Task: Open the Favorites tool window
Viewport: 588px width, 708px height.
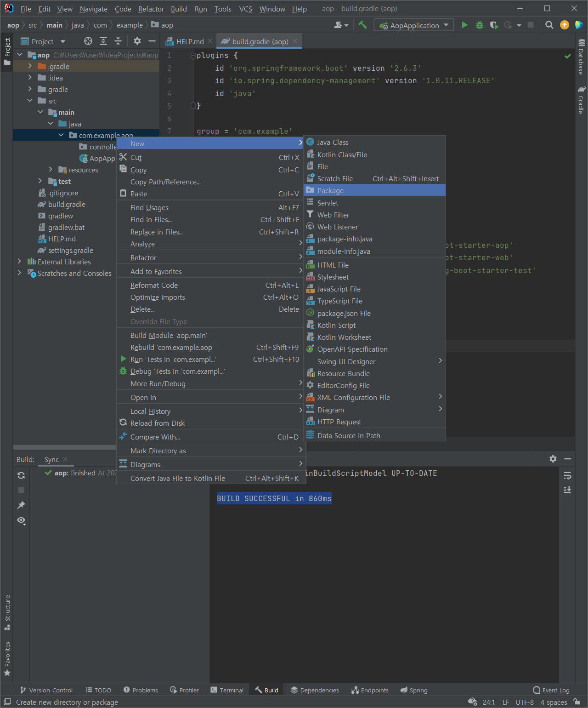Action: click(7, 658)
